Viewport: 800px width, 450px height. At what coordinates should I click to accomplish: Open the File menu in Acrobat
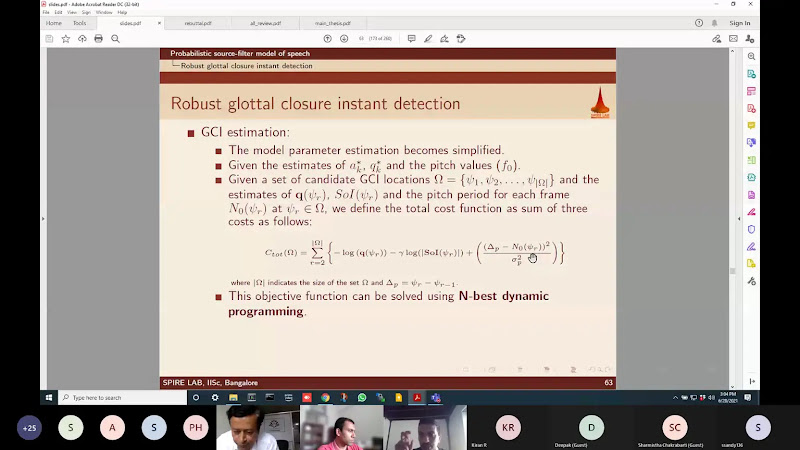(x=46, y=12)
